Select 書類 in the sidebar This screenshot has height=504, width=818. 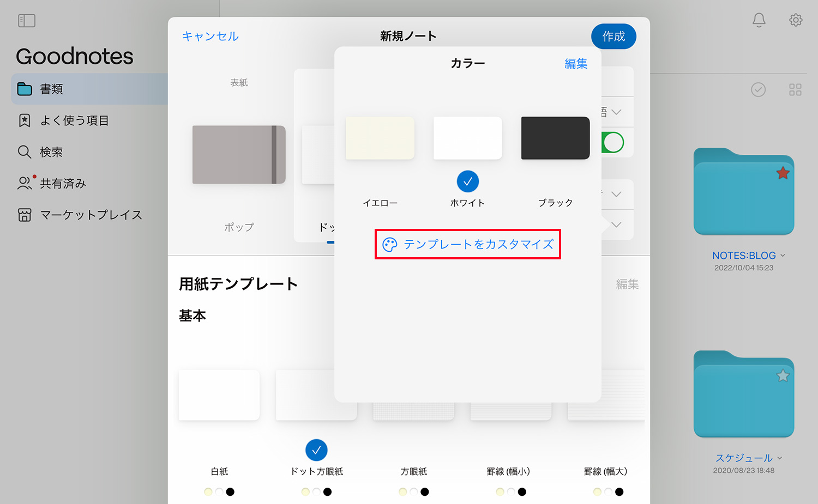pyautogui.click(x=89, y=89)
